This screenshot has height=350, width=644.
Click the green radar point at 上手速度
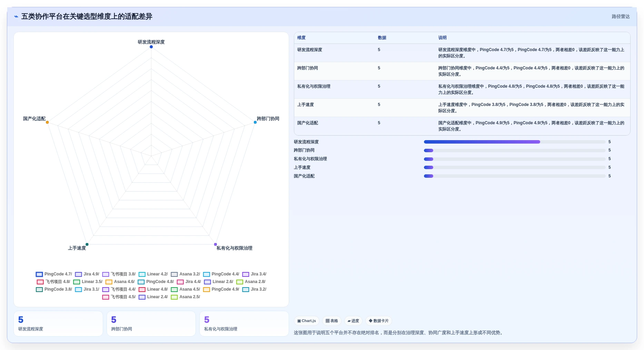click(87, 244)
